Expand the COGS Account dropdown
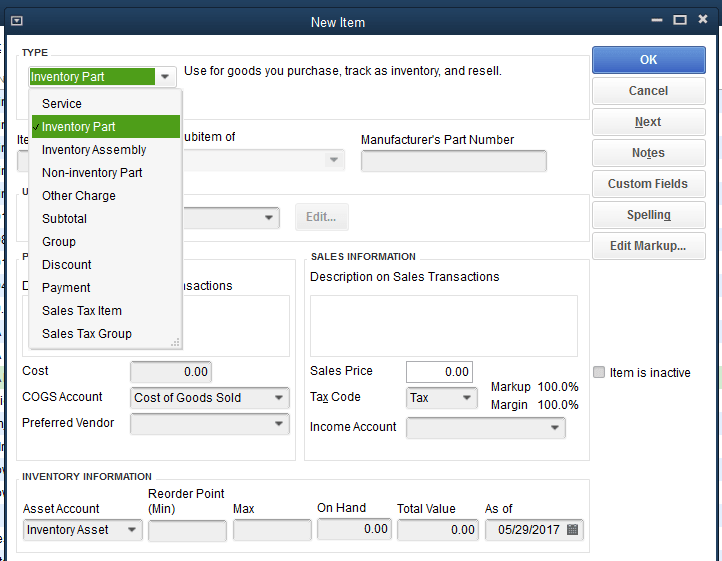This screenshot has height=561, width=722. coord(279,398)
